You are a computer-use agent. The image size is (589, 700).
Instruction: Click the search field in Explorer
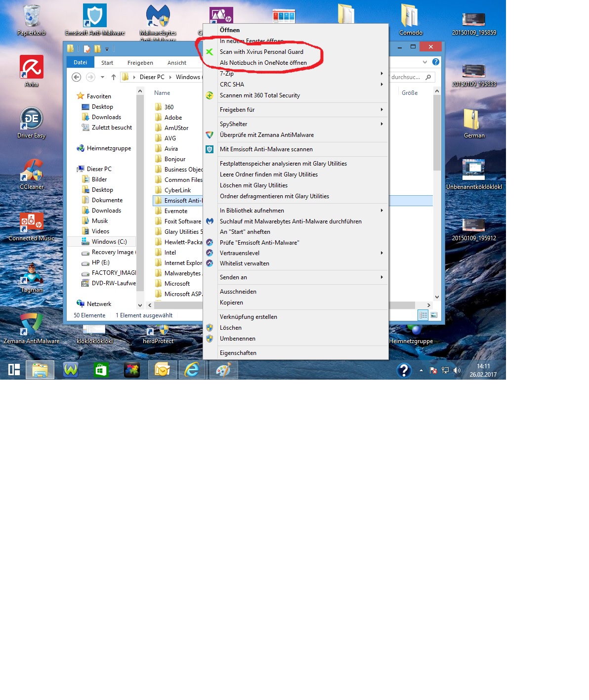(411, 77)
